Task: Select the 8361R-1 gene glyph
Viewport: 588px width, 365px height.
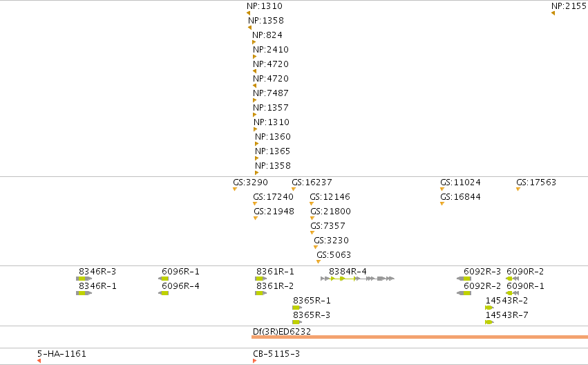Action: click(260, 279)
